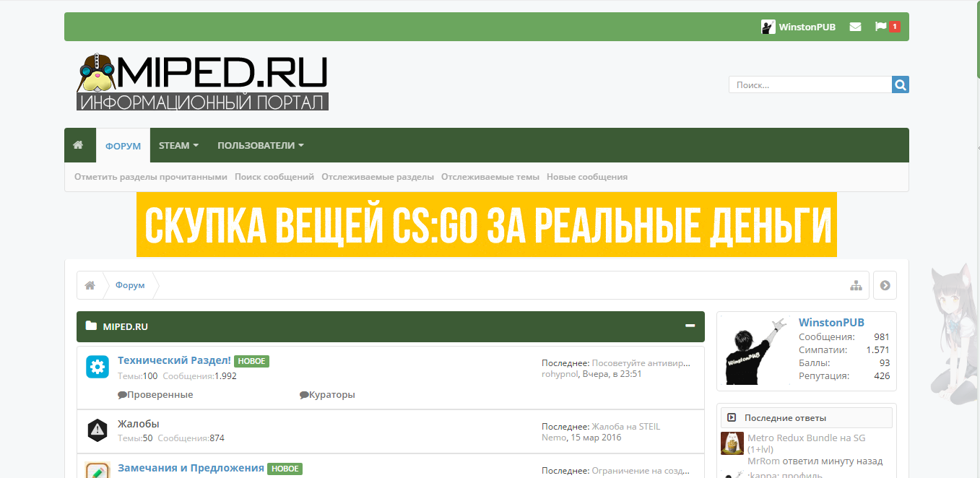This screenshot has width=980, height=478.
Task: Click Репутация: 426 stat in sidebar
Action: tap(844, 376)
